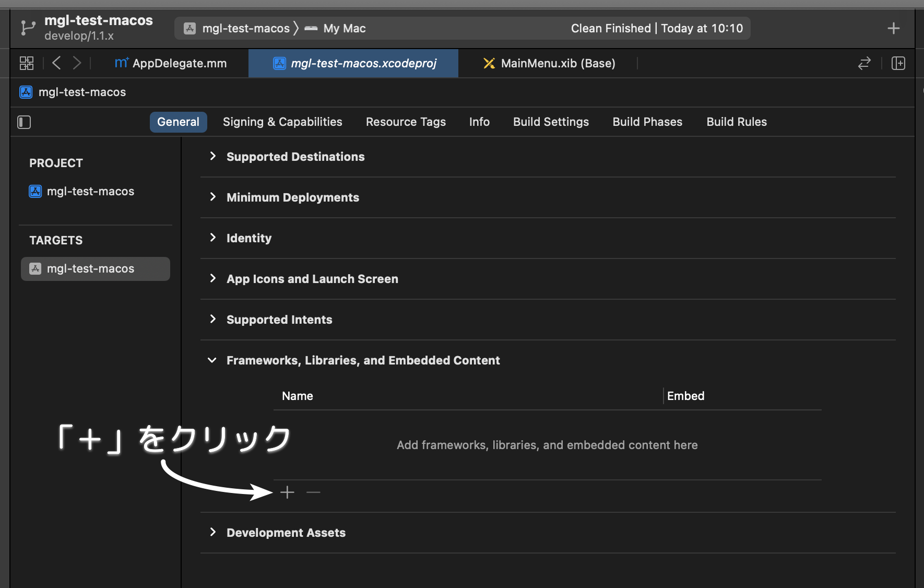Image resolution: width=924 pixels, height=588 pixels.
Task: Click the My Mac device icon
Action: 311,28
